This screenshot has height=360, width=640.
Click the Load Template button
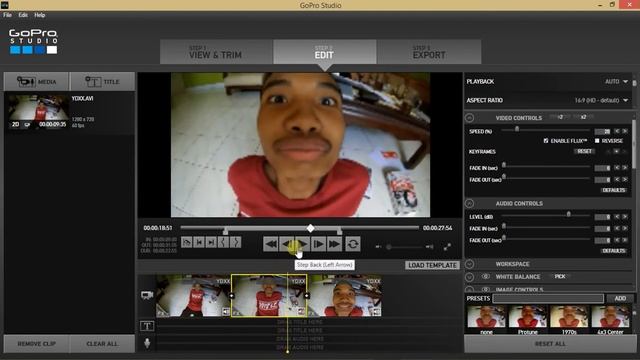432,265
